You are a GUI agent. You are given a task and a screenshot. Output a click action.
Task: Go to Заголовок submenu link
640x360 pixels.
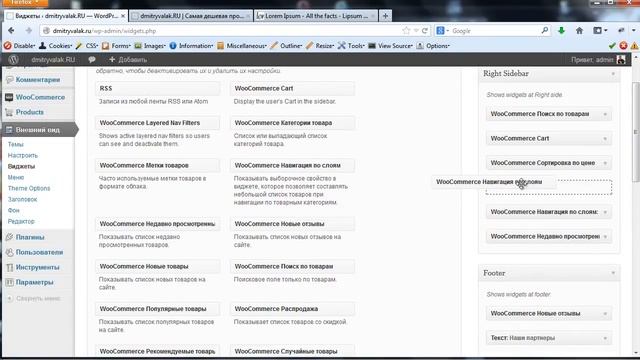click(22, 199)
